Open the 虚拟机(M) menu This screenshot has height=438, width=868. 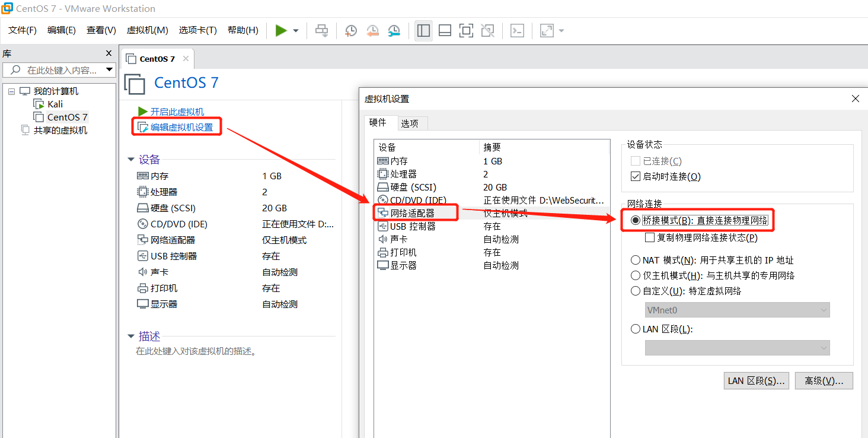pyautogui.click(x=146, y=30)
